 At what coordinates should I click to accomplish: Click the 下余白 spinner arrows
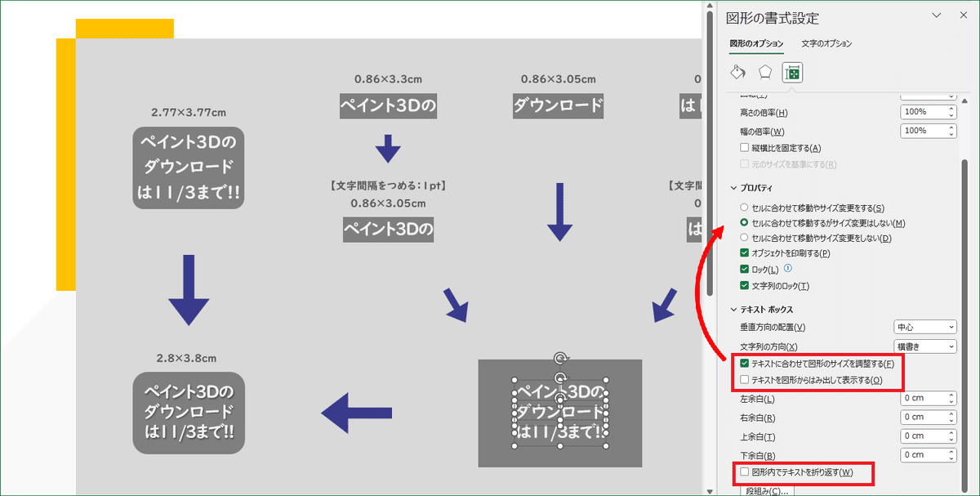click(951, 455)
